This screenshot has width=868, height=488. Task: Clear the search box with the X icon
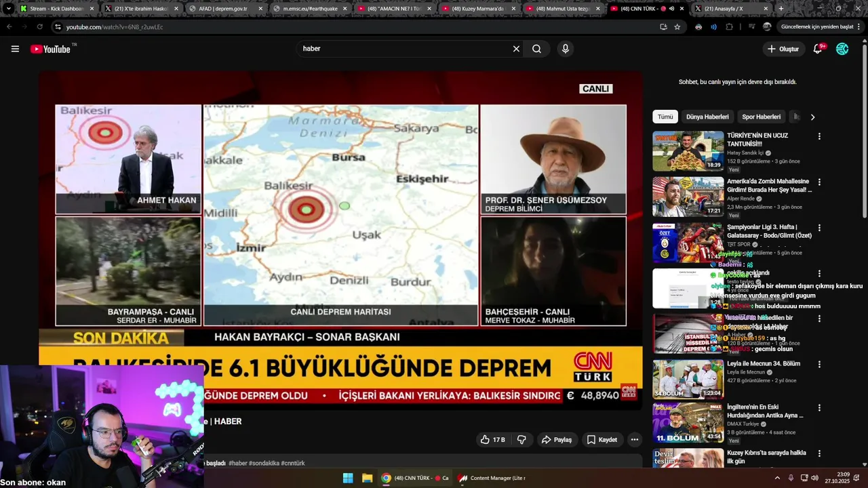coord(516,49)
